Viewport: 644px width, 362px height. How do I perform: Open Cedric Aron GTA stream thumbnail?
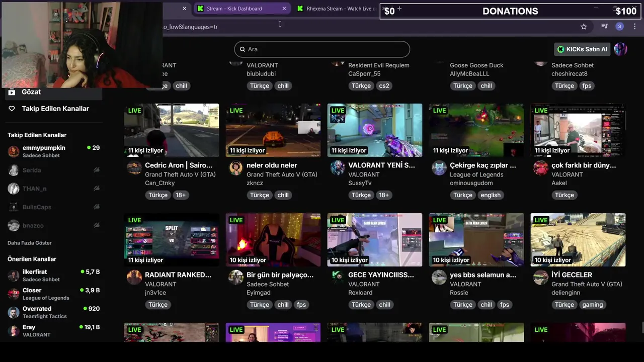coord(172,130)
